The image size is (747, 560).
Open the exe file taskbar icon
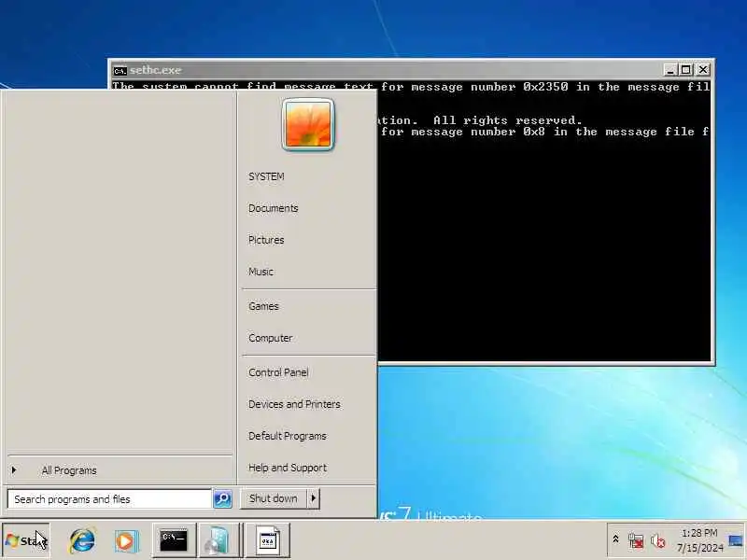pyautogui.click(x=268, y=540)
